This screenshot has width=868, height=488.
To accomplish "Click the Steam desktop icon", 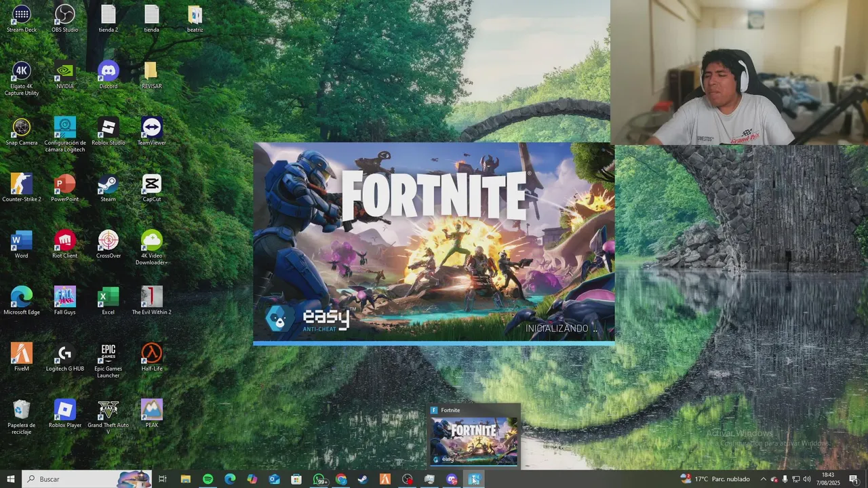I will [108, 188].
